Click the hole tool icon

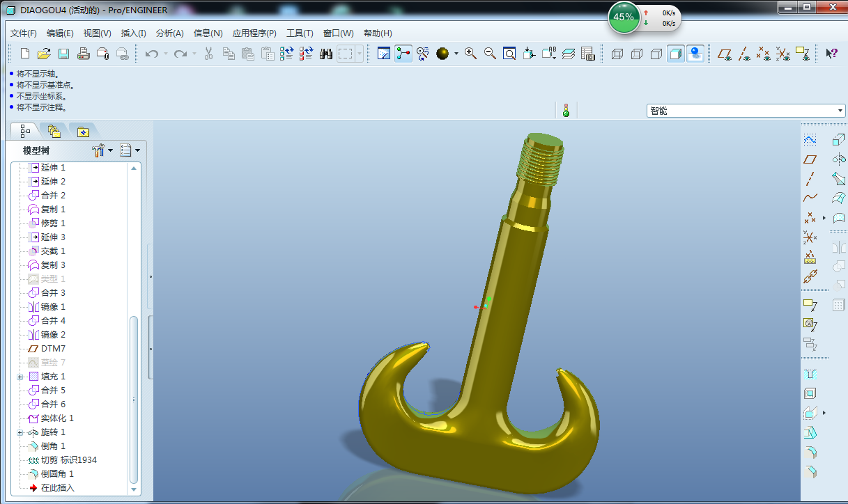(x=810, y=374)
